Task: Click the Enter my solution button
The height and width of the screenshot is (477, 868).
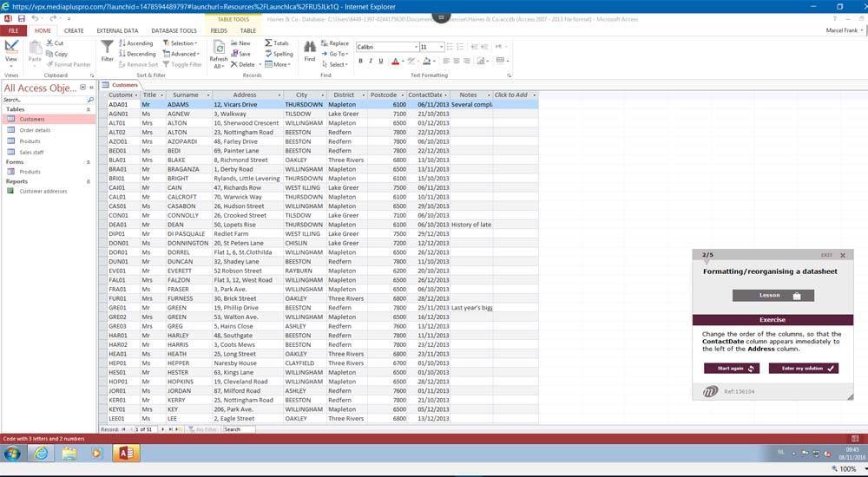Action: pyautogui.click(x=803, y=369)
